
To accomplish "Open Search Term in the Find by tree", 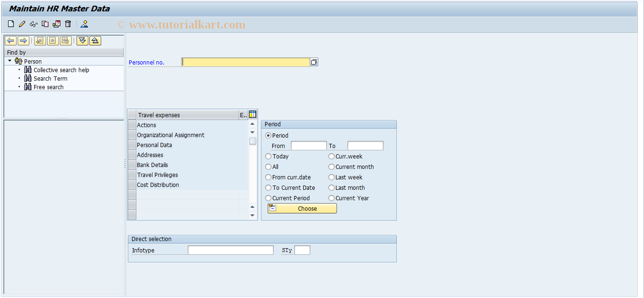I will [x=50, y=78].
